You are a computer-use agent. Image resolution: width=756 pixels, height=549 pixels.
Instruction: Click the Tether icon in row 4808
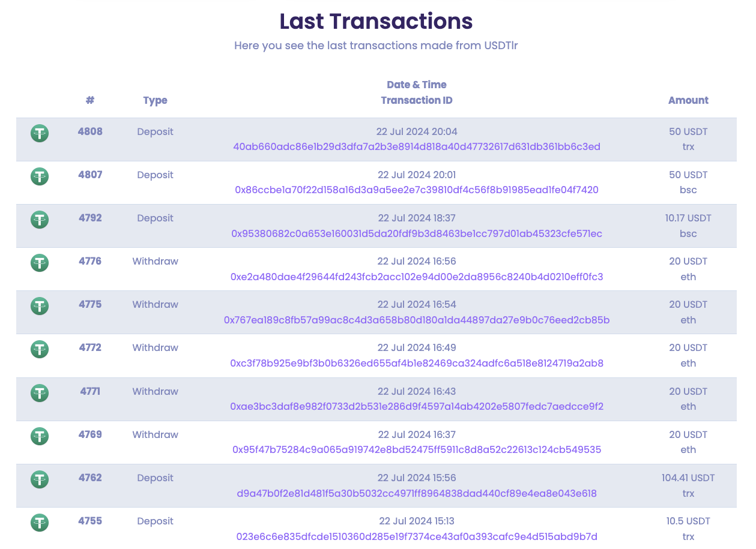40,133
